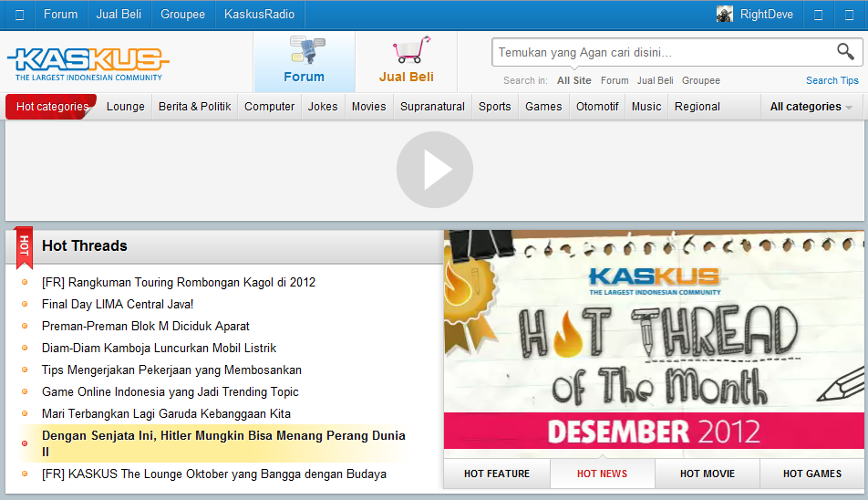Screen dimensions: 868x500
Task: Click the last square icon in the top bar
Action: click(849, 15)
